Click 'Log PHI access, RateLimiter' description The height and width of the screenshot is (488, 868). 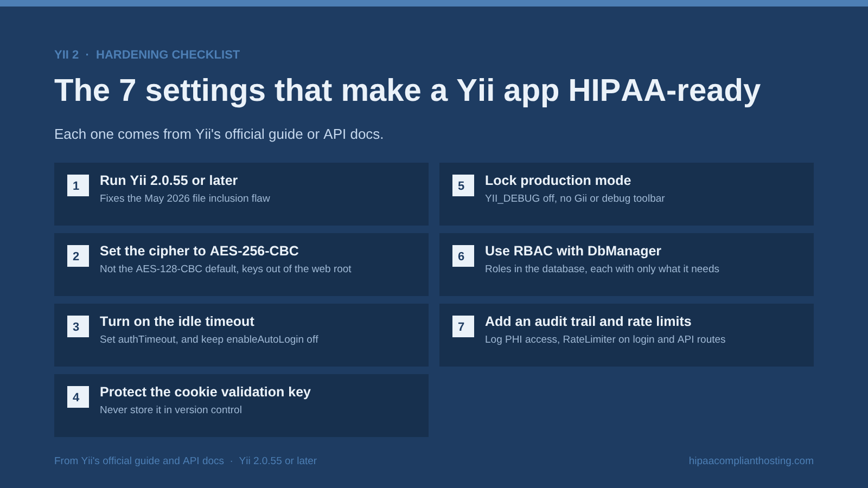[605, 339]
